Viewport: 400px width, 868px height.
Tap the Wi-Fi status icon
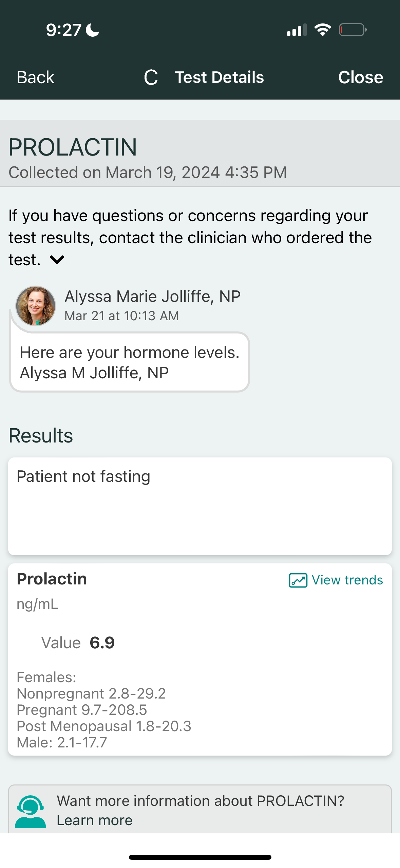323,30
